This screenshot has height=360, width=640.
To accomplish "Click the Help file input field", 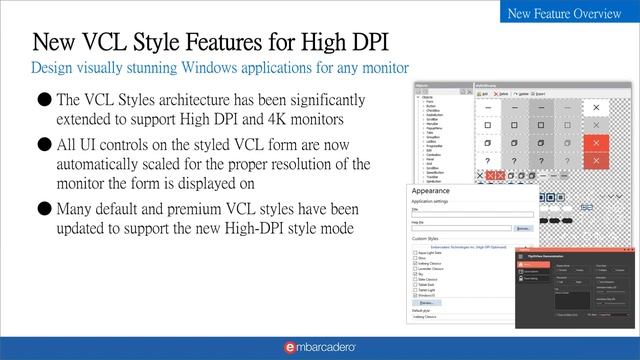I will click(x=462, y=229).
